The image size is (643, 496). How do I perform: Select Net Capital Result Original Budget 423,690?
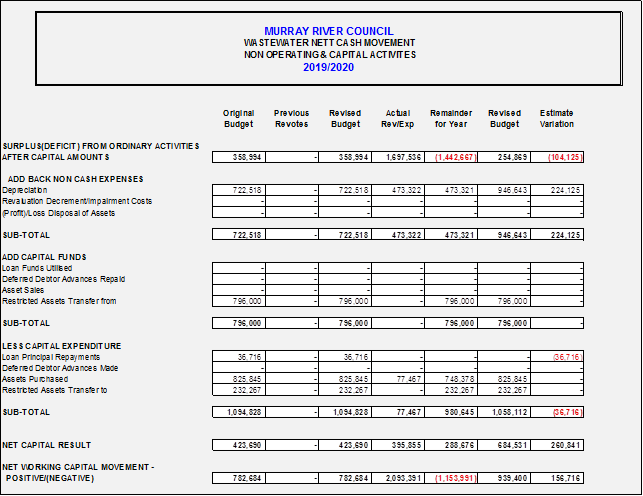point(239,445)
